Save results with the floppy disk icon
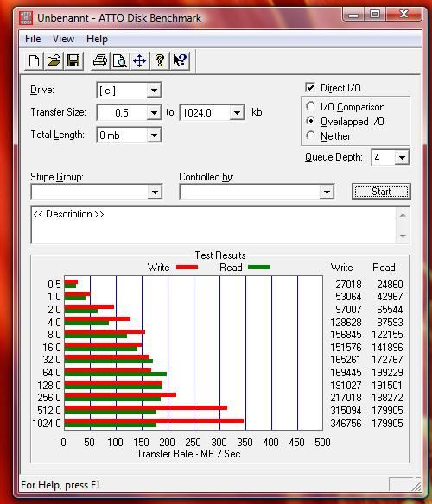 (73, 60)
